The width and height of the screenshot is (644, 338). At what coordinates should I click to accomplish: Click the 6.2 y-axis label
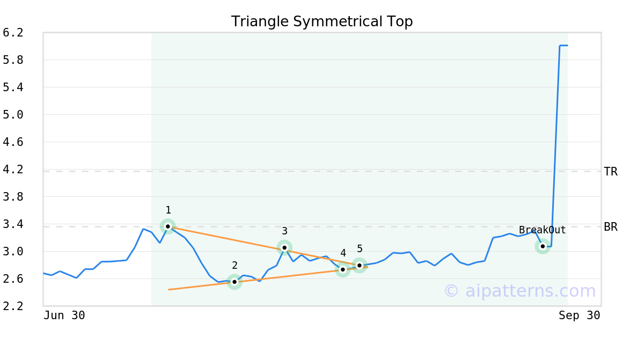pyautogui.click(x=13, y=33)
